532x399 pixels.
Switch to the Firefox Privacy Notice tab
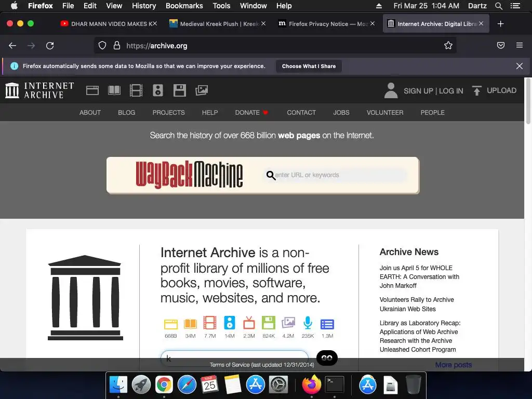(x=326, y=24)
